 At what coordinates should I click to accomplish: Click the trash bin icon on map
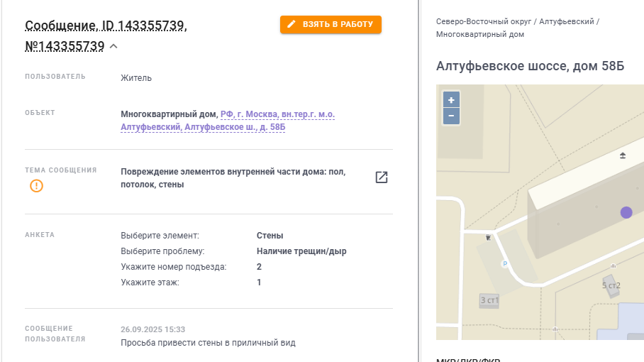[x=487, y=238]
